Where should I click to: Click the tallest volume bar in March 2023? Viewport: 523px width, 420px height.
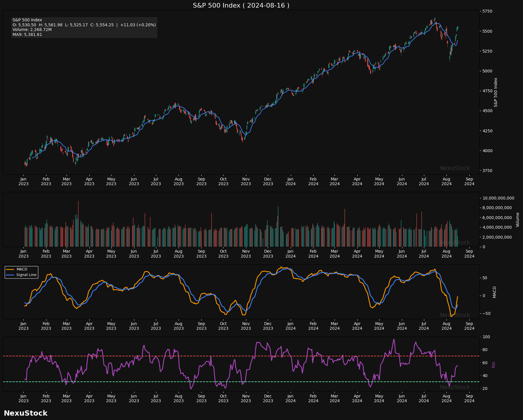coord(78,223)
